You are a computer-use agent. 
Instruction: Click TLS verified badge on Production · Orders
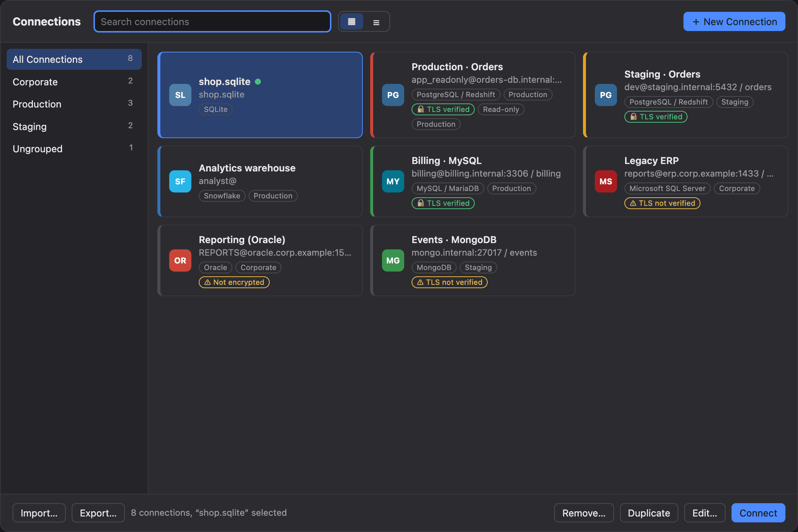(443, 109)
